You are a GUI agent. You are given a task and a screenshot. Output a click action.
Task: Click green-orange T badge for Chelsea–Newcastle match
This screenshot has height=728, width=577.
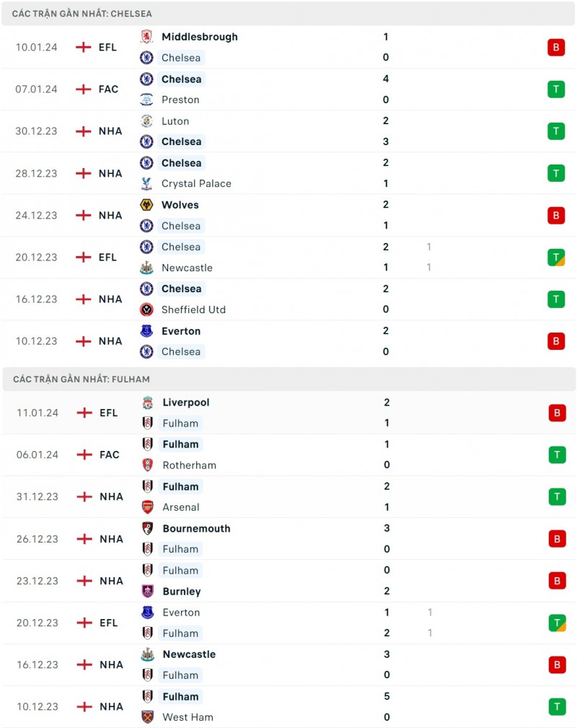[555, 257]
